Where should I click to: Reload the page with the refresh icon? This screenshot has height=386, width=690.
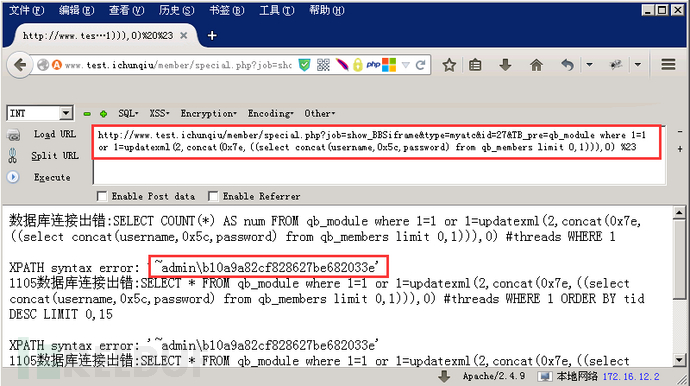420,65
